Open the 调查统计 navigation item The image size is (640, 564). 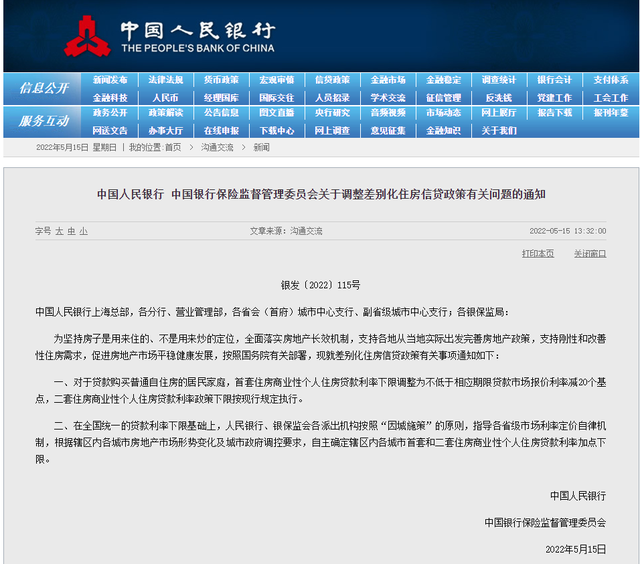coord(499,80)
